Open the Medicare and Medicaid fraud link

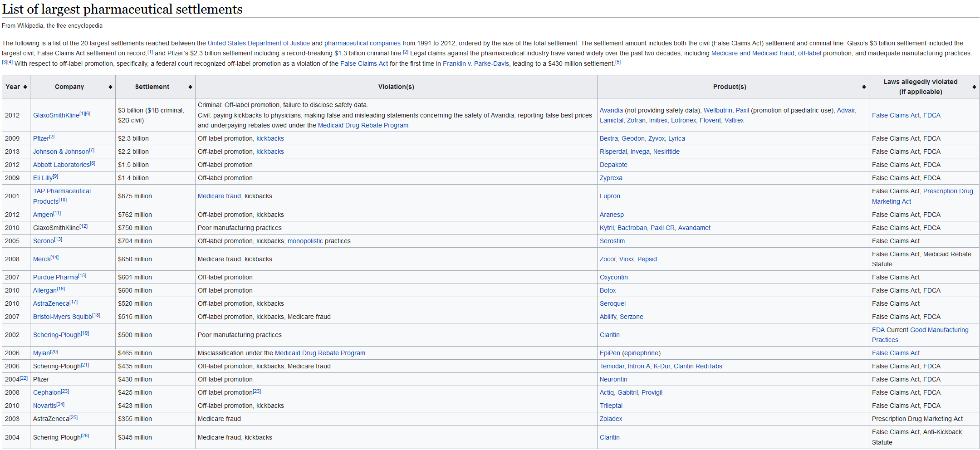[753, 53]
